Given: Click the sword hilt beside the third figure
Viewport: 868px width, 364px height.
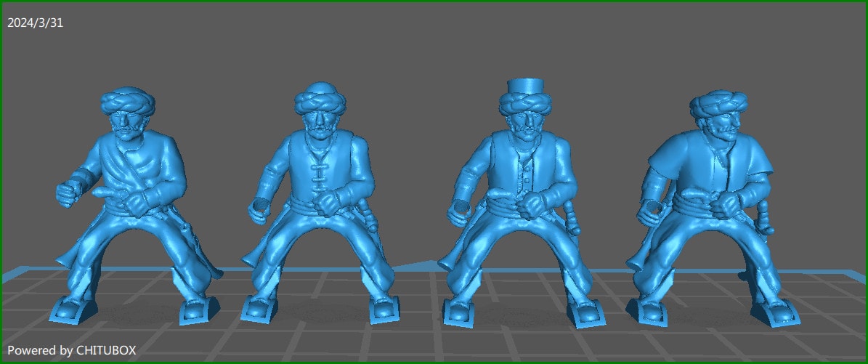Looking at the screenshot, I should pyautogui.click(x=571, y=216).
